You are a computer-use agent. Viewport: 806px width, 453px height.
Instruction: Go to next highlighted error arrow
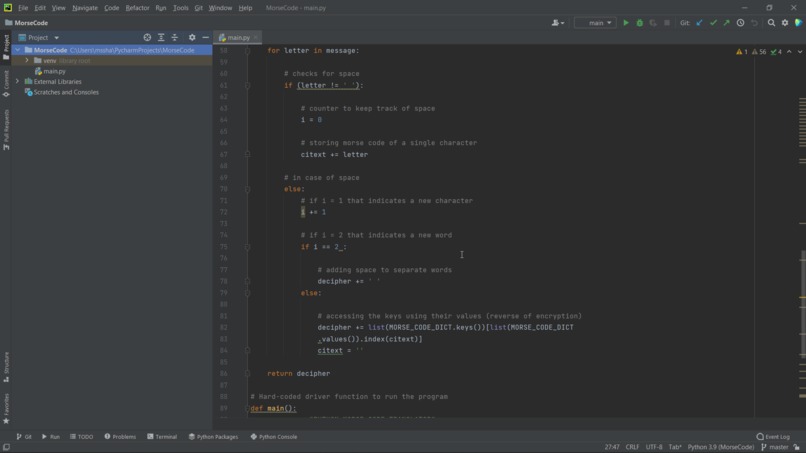(x=800, y=52)
